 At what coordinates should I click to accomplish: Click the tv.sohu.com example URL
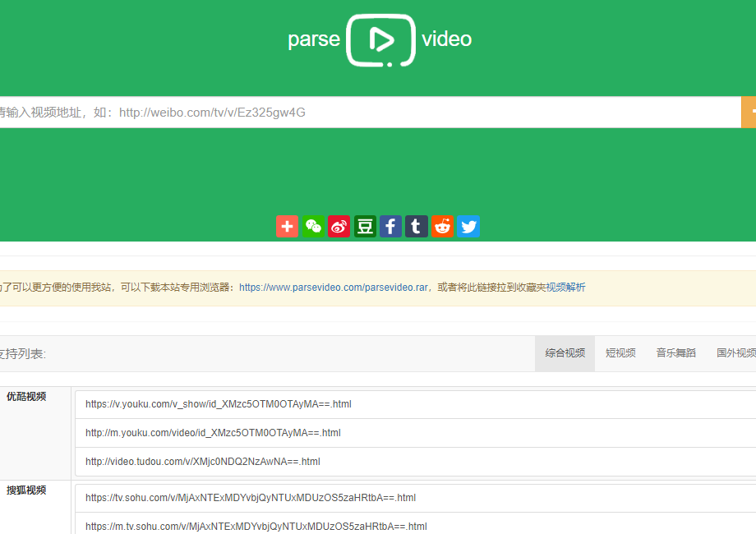pos(251,497)
